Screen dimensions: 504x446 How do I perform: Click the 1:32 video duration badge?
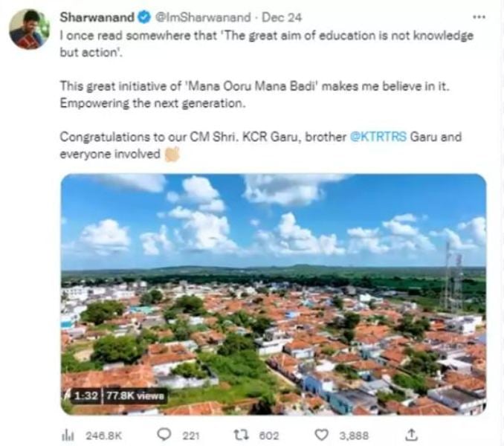click(86, 395)
